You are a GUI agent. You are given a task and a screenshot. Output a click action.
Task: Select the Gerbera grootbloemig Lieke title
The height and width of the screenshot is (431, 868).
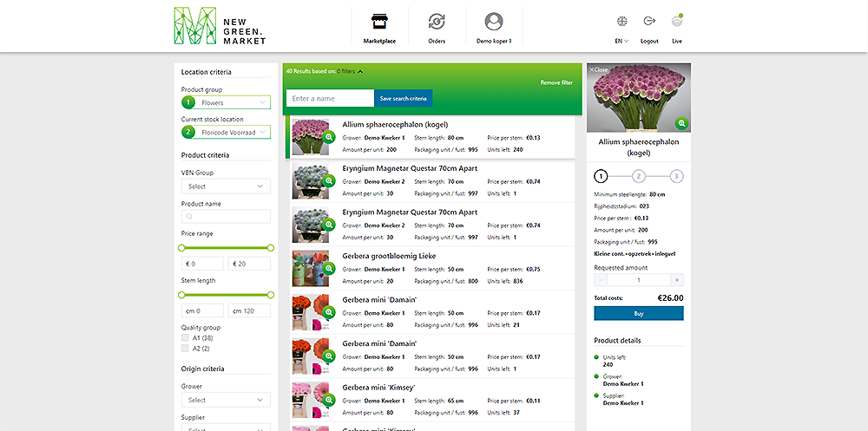[x=389, y=256]
